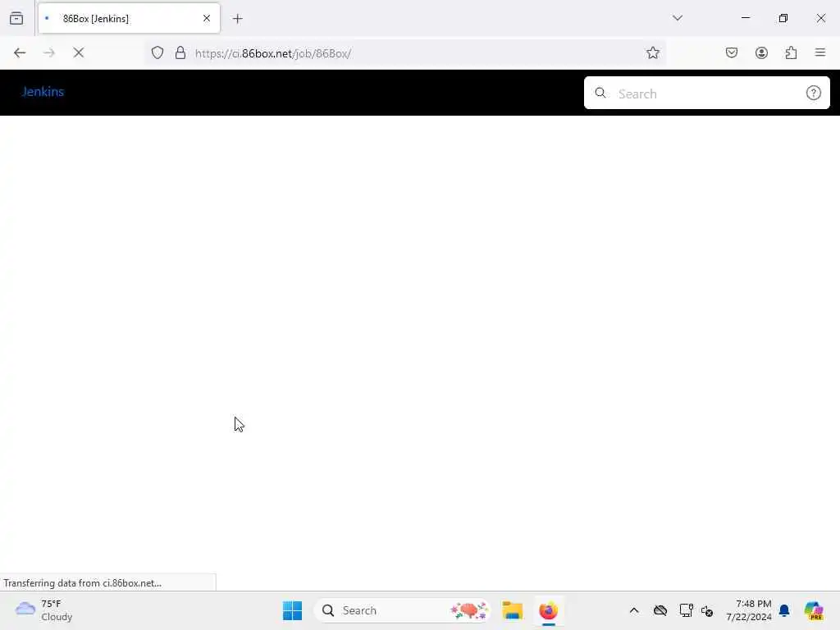Open the Windows Start menu
The width and height of the screenshot is (840, 630).
pyautogui.click(x=292, y=610)
